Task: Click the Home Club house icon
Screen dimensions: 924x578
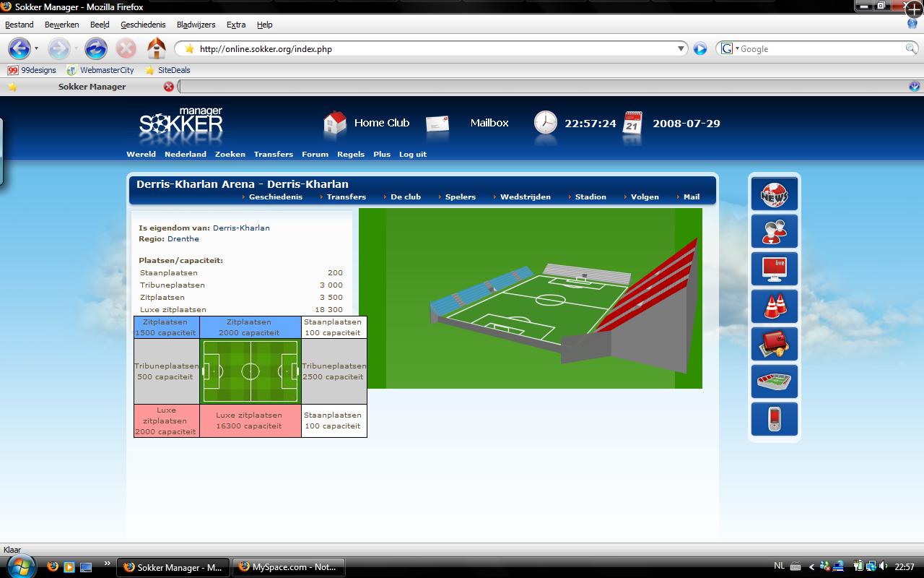Action: [x=335, y=124]
